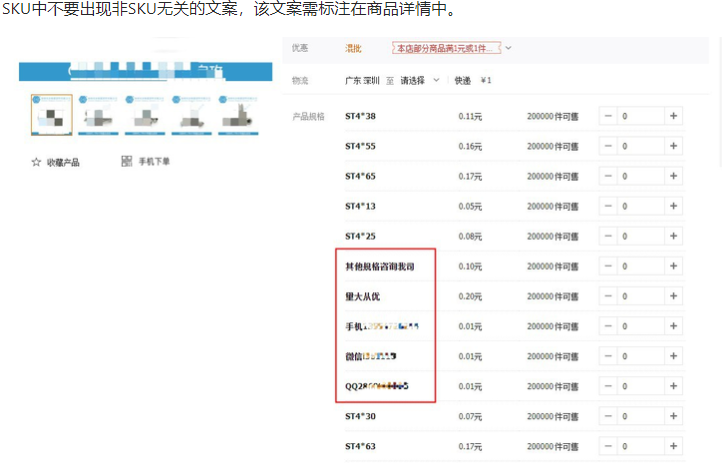Click the 量大从优 specification text
This screenshot has width=722, height=463.
pyautogui.click(x=362, y=296)
